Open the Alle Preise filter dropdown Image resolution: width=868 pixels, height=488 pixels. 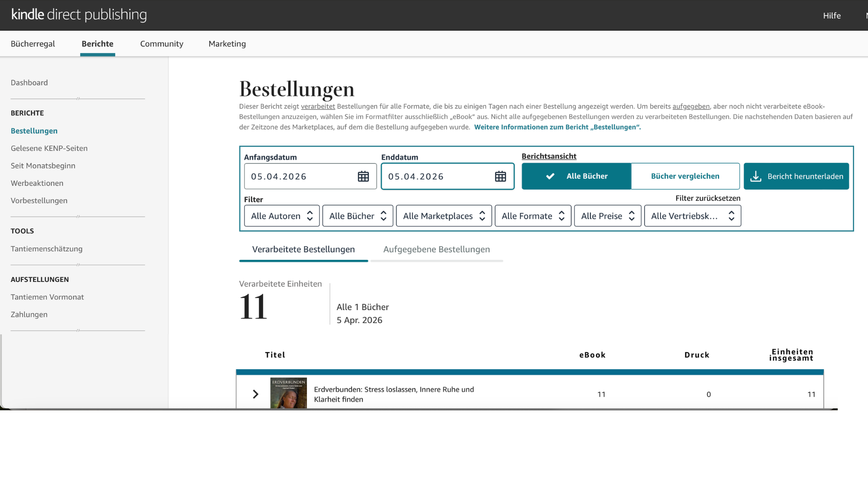pyautogui.click(x=607, y=216)
